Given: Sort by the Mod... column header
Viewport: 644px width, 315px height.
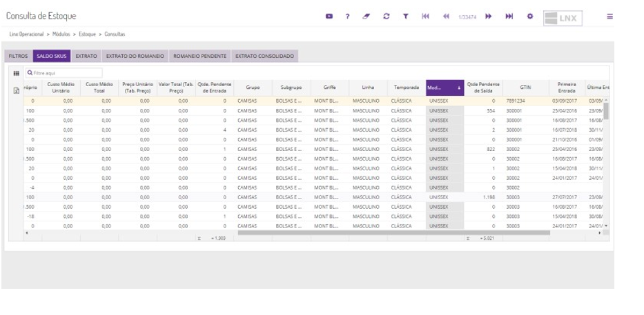Looking at the screenshot, I should (445, 88).
